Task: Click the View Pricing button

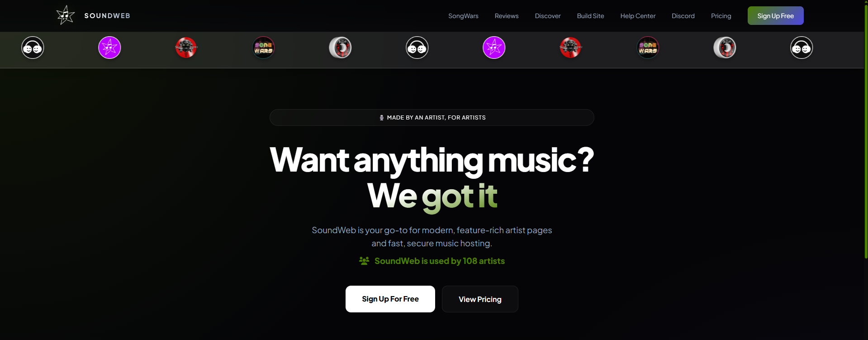Action: 480,299
